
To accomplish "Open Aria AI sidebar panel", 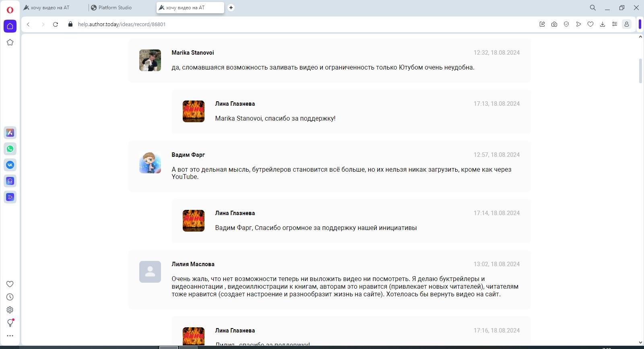I will point(10,133).
